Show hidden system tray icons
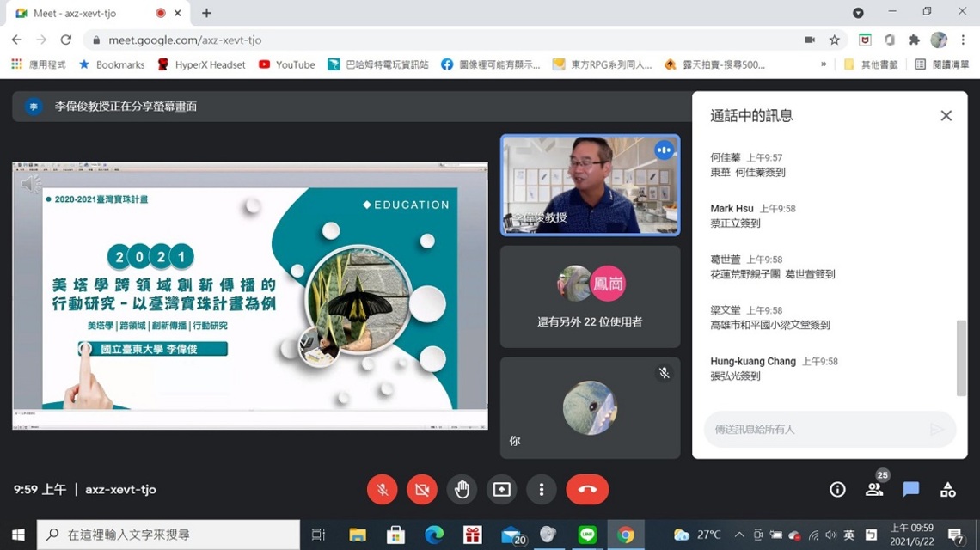 [739, 535]
